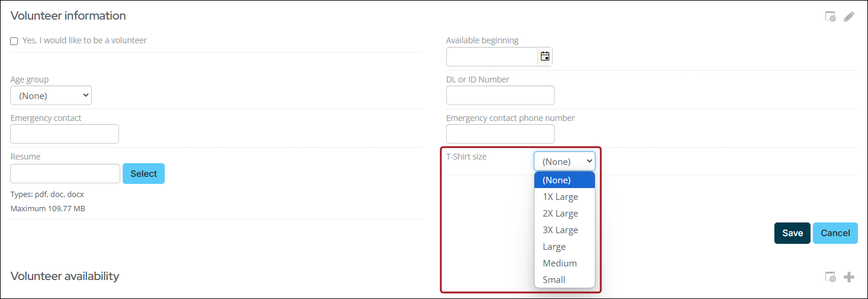Screen dimensions: 868x299
Task: Choose 2X Large from the size list
Action: [560, 214]
